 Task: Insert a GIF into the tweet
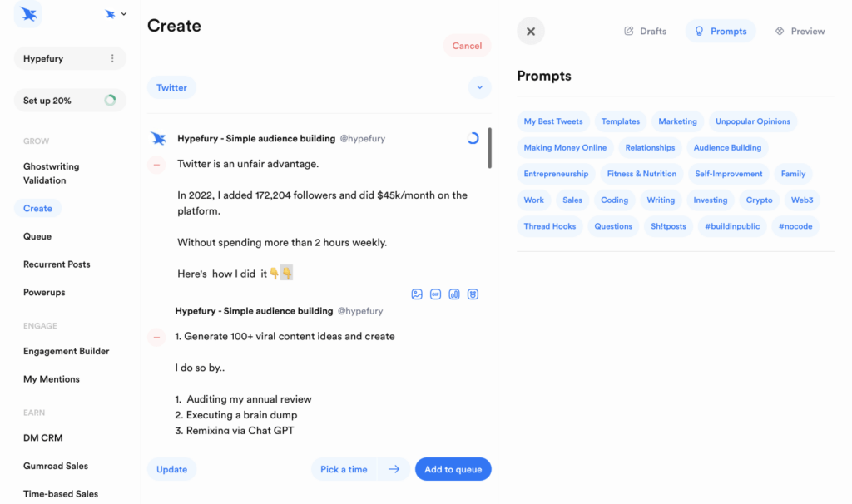(435, 294)
